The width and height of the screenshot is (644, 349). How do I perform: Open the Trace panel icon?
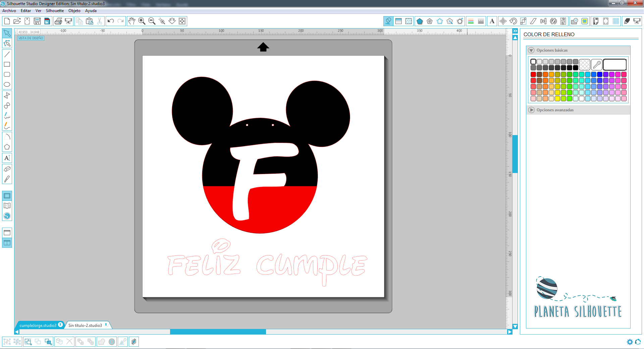pos(585,21)
